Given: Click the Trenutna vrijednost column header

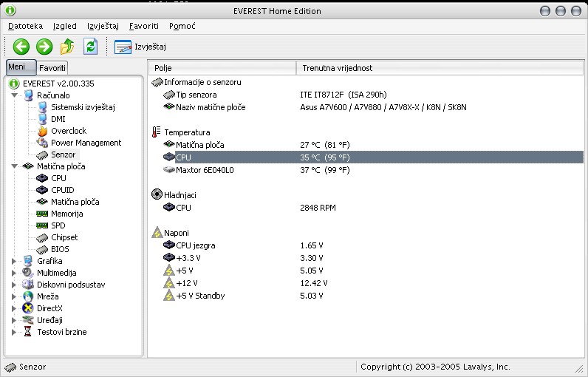Looking at the screenshot, I should tap(337, 67).
